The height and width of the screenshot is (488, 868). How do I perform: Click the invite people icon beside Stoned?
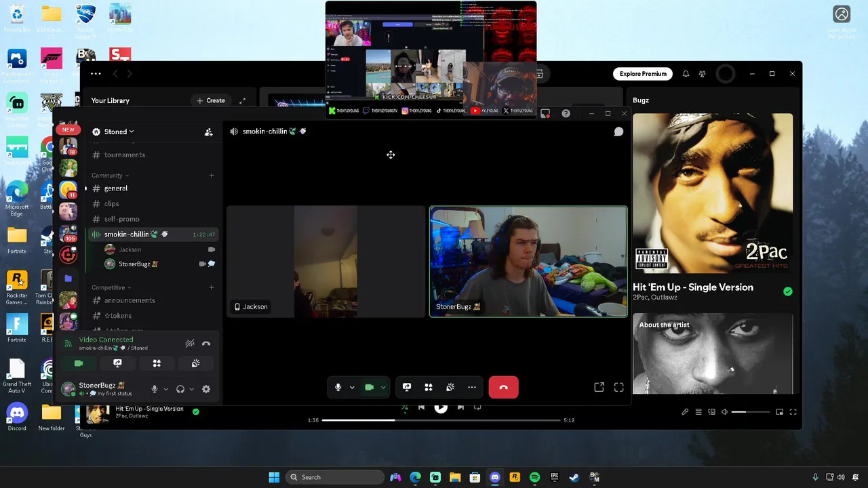point(208,132)
